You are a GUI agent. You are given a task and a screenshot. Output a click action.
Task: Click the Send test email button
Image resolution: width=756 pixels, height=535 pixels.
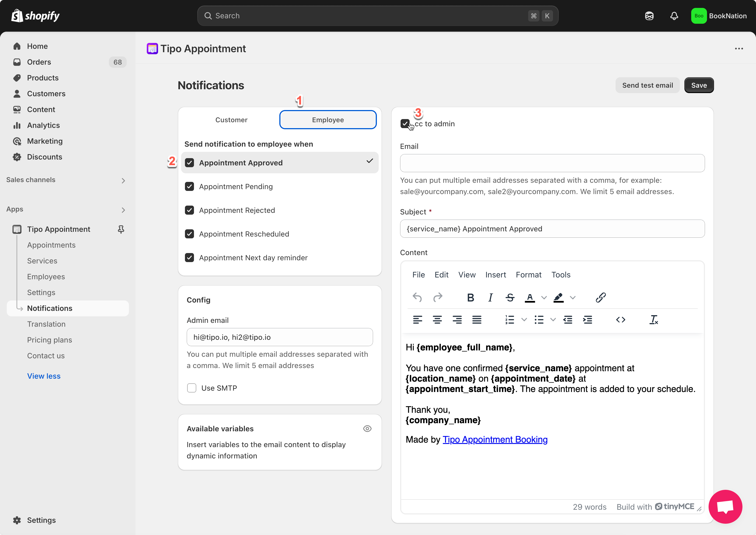tap(647, 85)
